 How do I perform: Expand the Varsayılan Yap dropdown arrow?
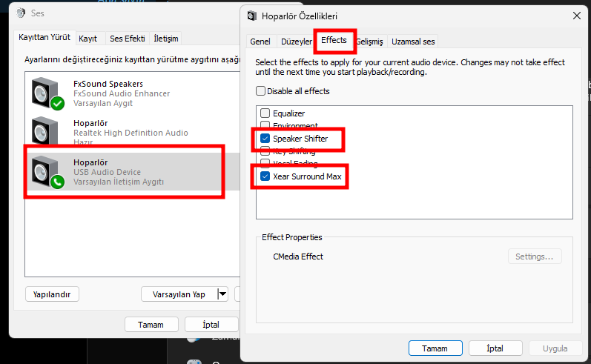(222, 294)
